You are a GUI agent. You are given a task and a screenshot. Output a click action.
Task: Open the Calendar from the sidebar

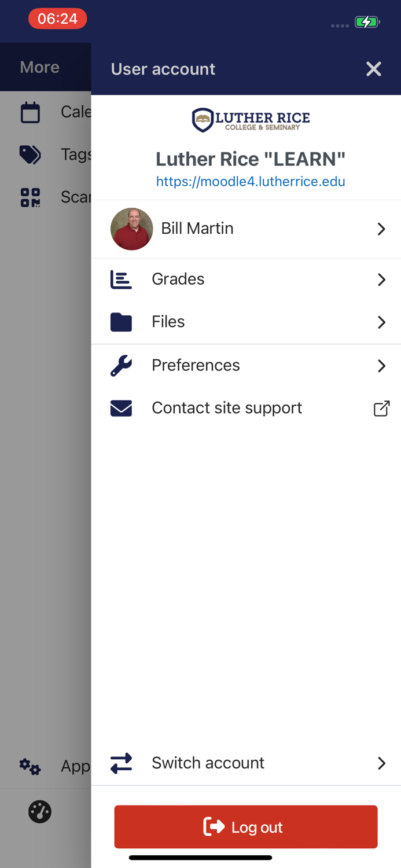[x=30, y=112]
